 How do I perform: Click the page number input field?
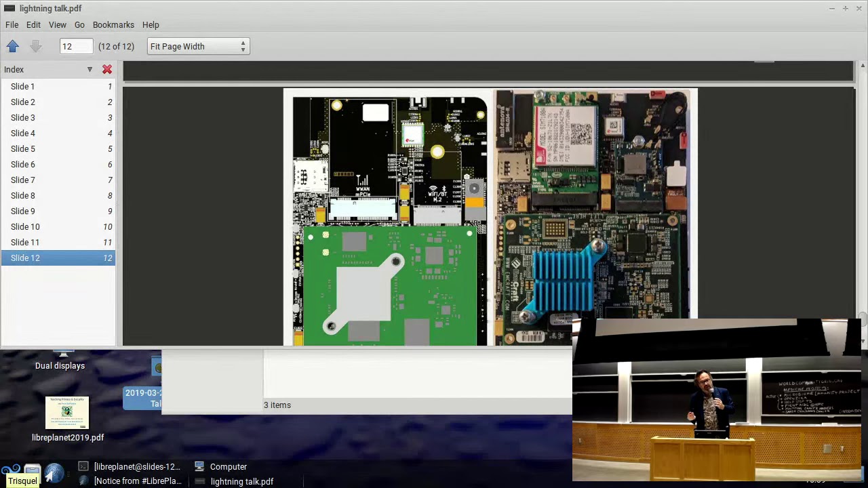point(76,46)
